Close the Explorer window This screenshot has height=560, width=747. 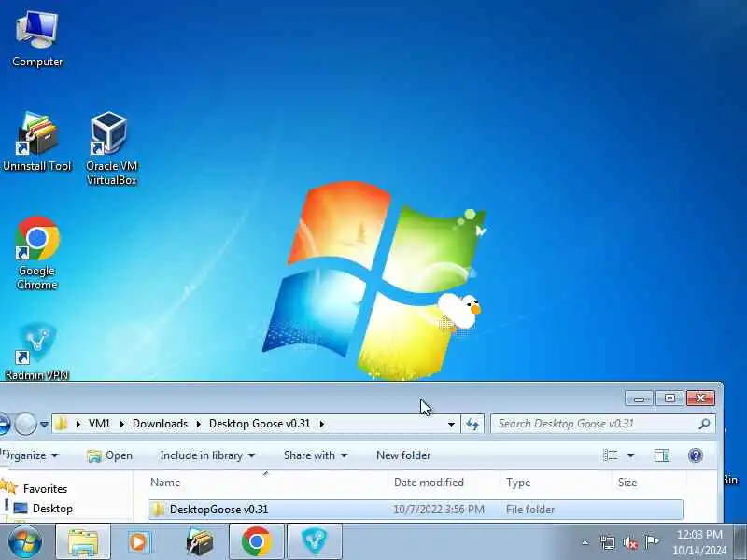tap(700, 399)
